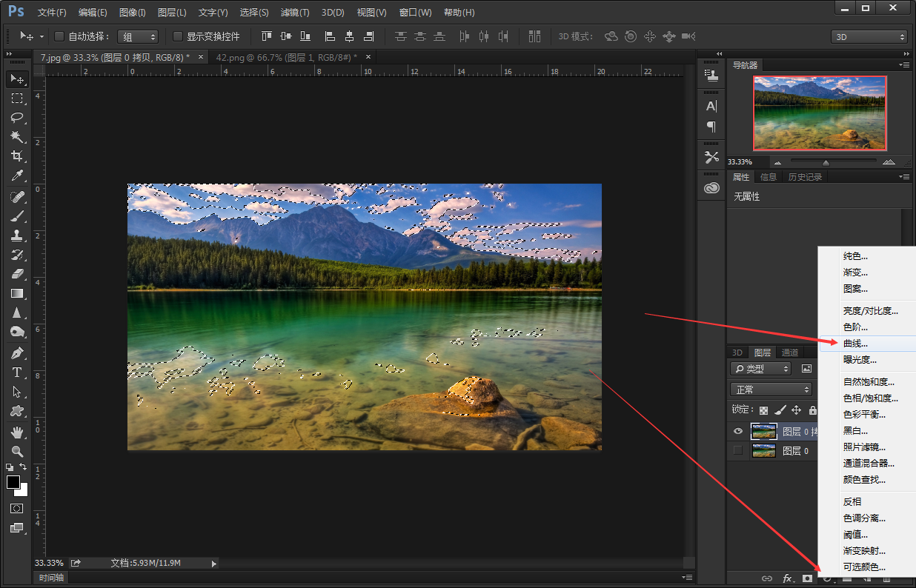Show the 图层 0 layer
This screenshot has height=588, width=916.
tap(737, 450)
